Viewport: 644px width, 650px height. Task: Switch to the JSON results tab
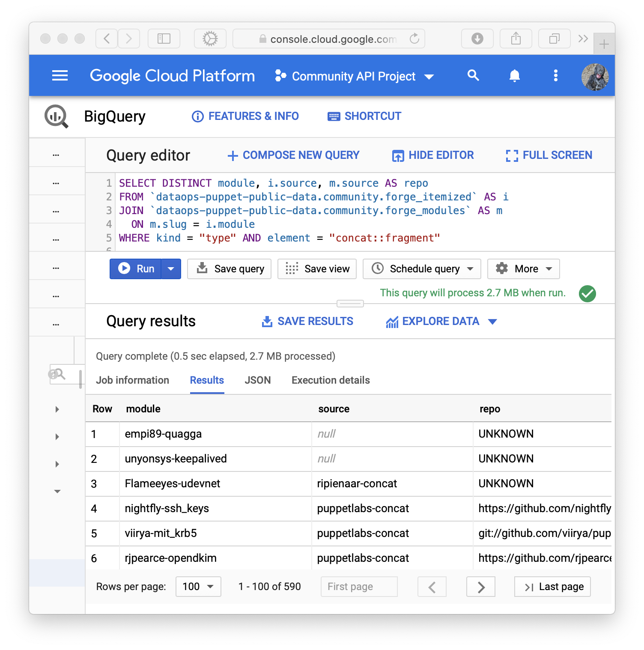click(257, 380)
